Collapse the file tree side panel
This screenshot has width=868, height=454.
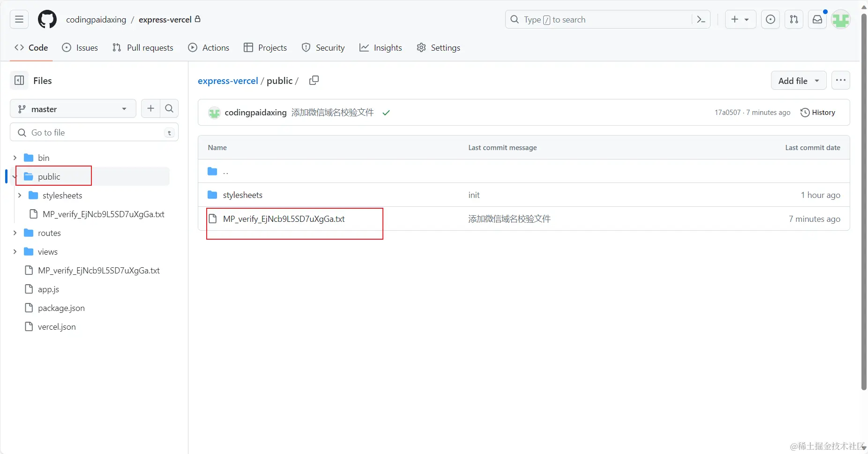(x=19, y=80)
